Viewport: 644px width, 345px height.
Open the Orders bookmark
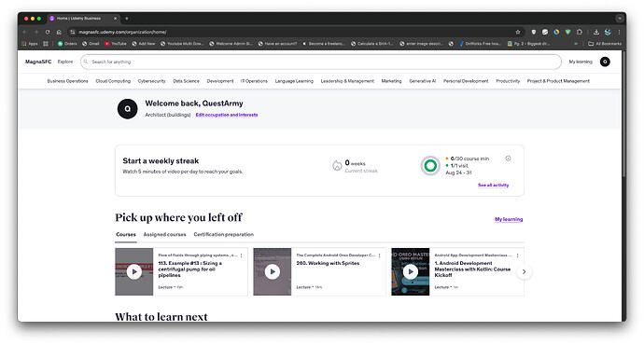click(67, 44)
